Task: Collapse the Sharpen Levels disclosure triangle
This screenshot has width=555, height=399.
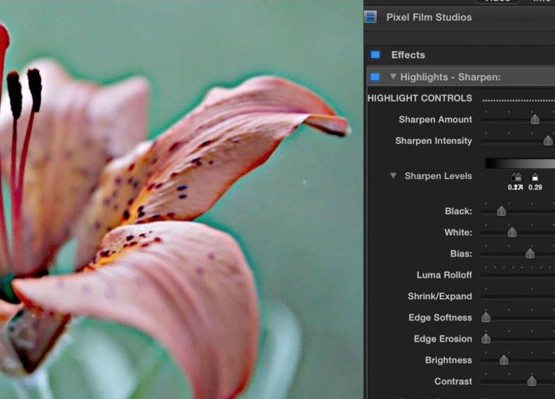Action: click(393, 176)
